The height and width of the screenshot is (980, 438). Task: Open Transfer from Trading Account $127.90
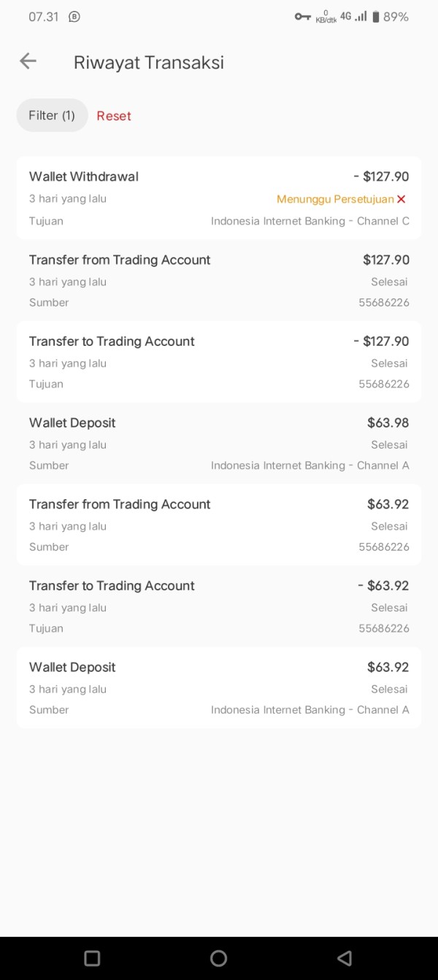219,280
